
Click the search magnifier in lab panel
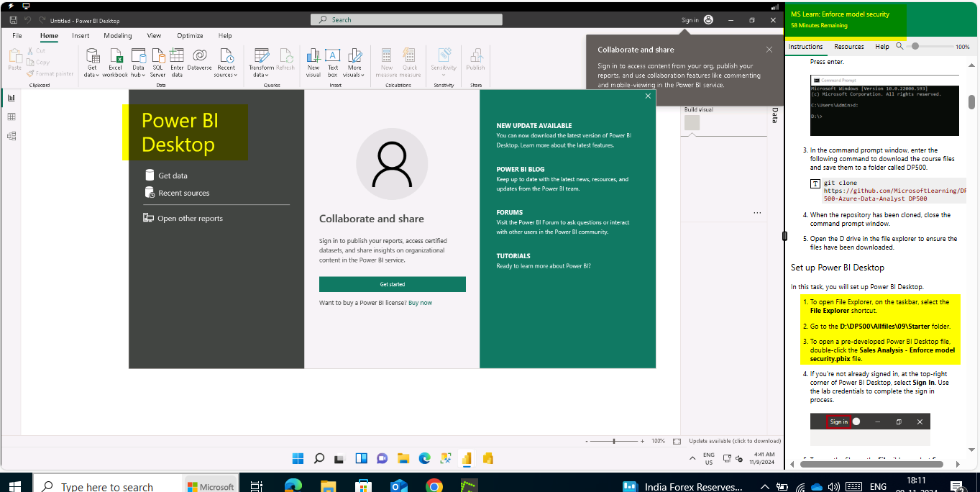pos(899,46)
